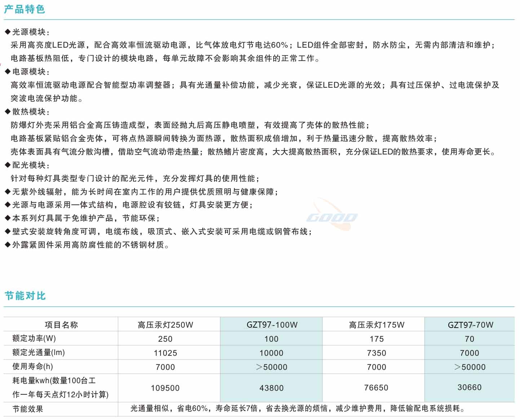Click the luminous flux value 11025
Screen dimensions: 520x420
point(166,353)
